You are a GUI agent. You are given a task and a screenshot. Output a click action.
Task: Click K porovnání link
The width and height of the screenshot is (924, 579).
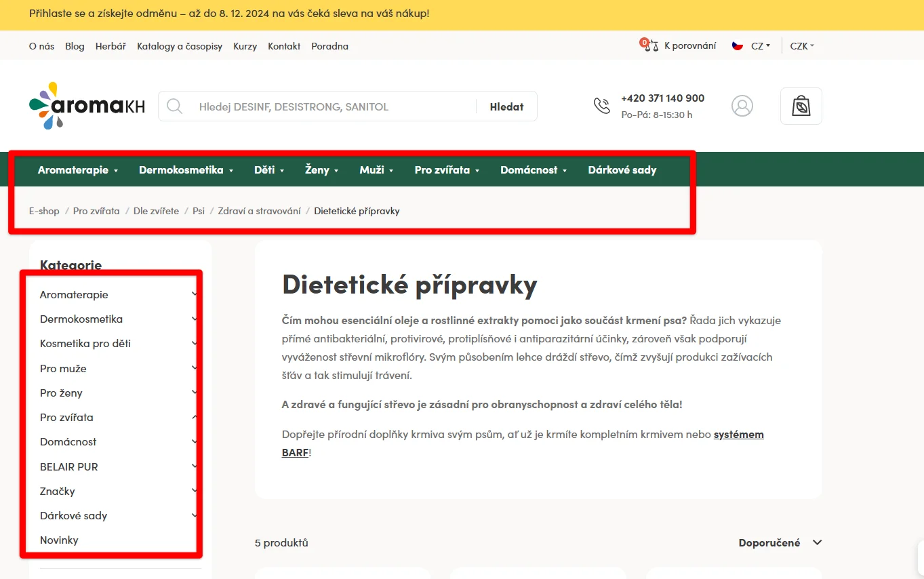[690, 46]
